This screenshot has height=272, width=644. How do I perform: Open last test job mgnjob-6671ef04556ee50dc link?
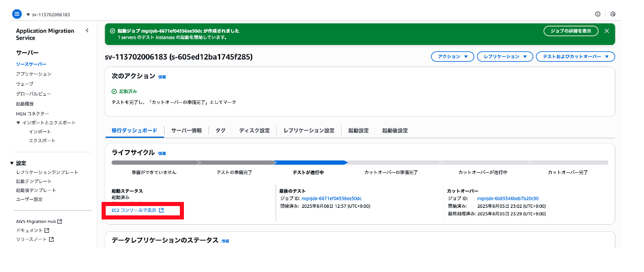click(332, 198)
